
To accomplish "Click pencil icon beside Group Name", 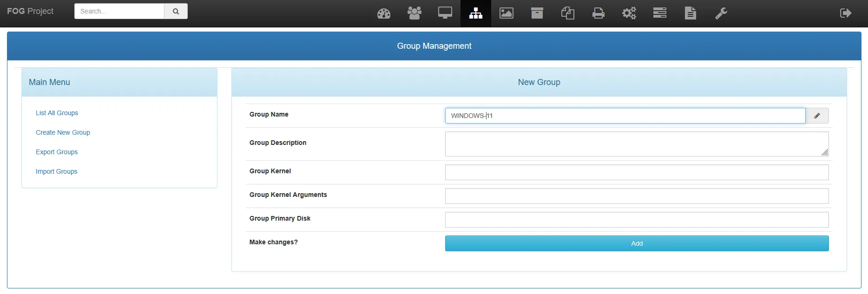I will [x=817, y=116].
